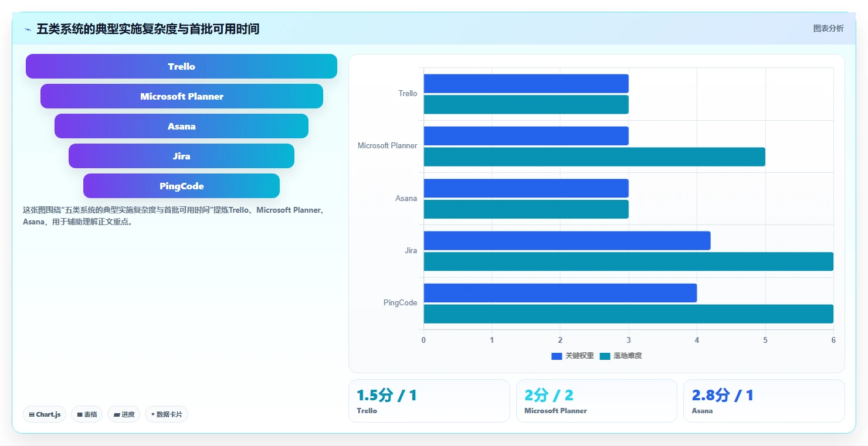The width and height of the screenshot is (868, 446).
Task: Click the Jira chart axis label
Action: 411,251
